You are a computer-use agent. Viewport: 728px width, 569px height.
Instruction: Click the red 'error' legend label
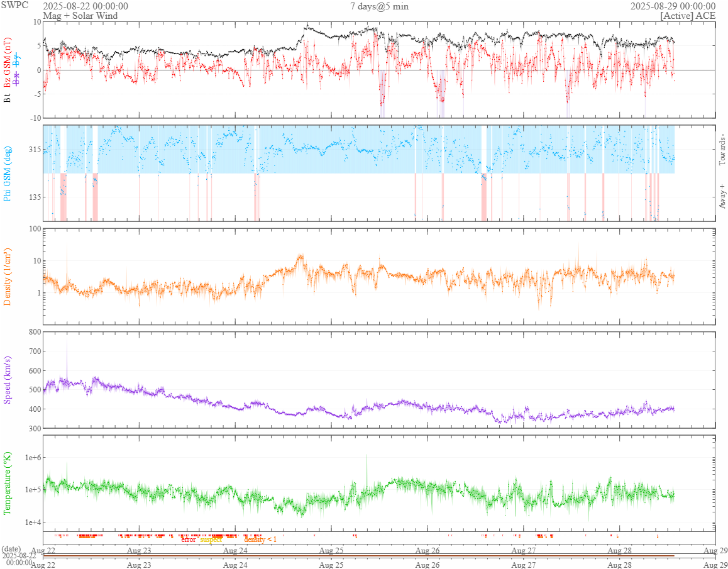pos(188,539)
